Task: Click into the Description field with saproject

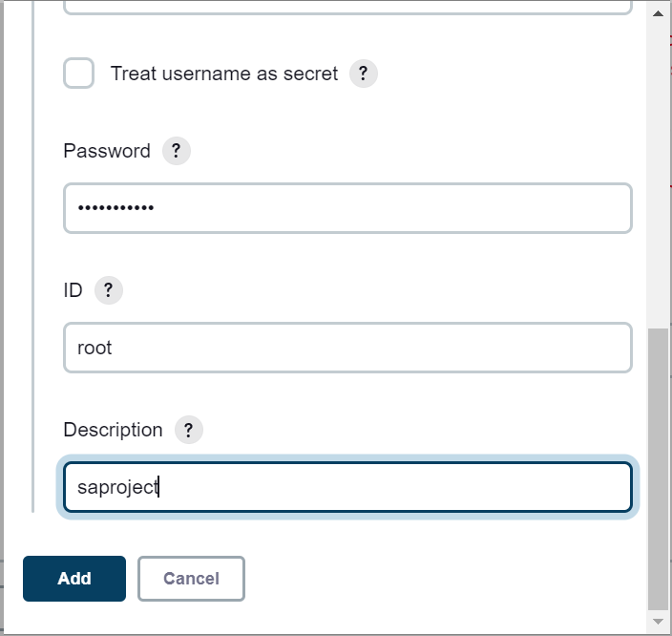Action: [347, 487]
